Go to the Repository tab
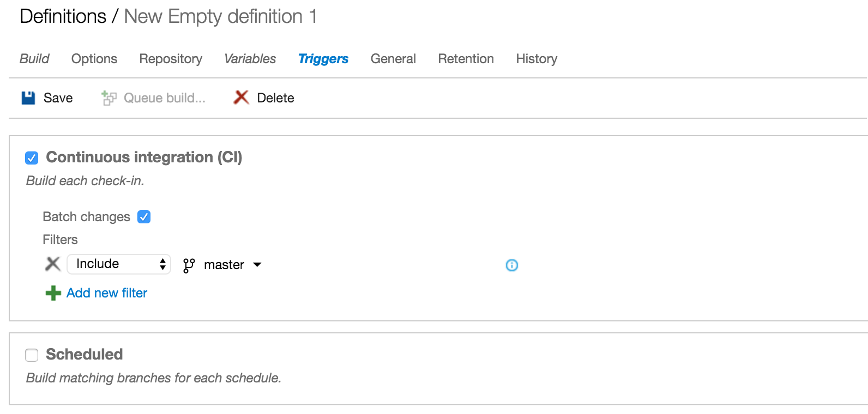 point(171,59)
